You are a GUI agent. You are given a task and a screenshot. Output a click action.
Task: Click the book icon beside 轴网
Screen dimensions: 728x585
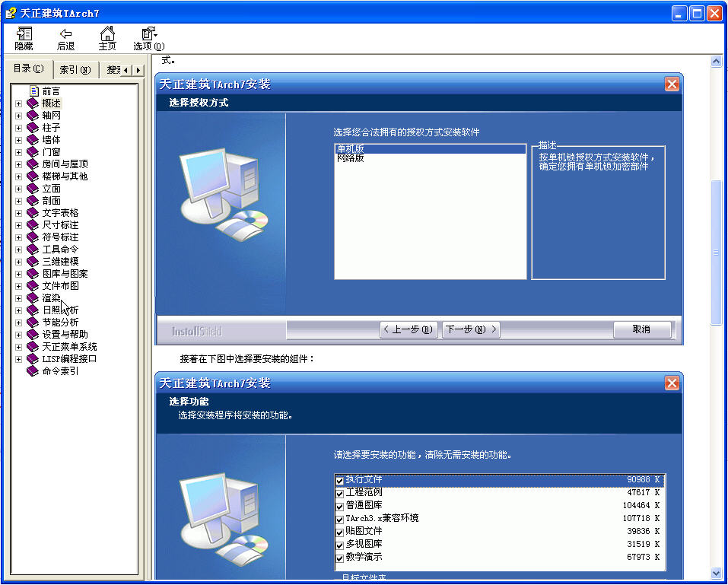(33, 115)
